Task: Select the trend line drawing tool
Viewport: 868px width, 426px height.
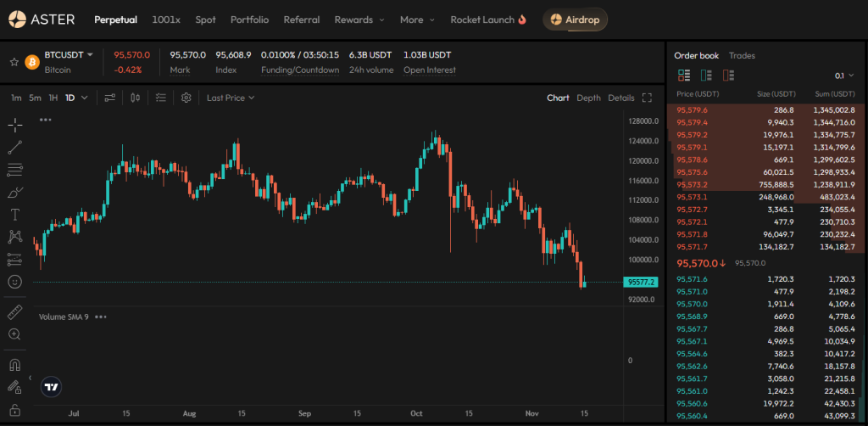Action: 14,148
